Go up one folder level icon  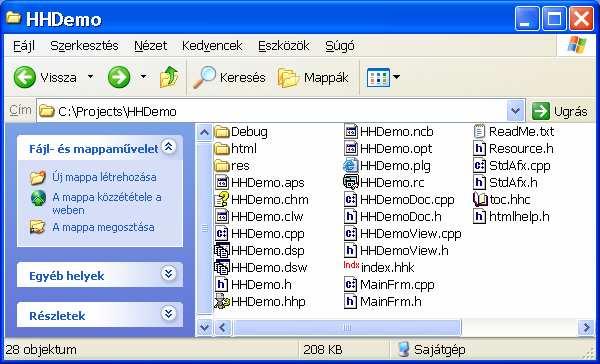[x=169, y=77]
